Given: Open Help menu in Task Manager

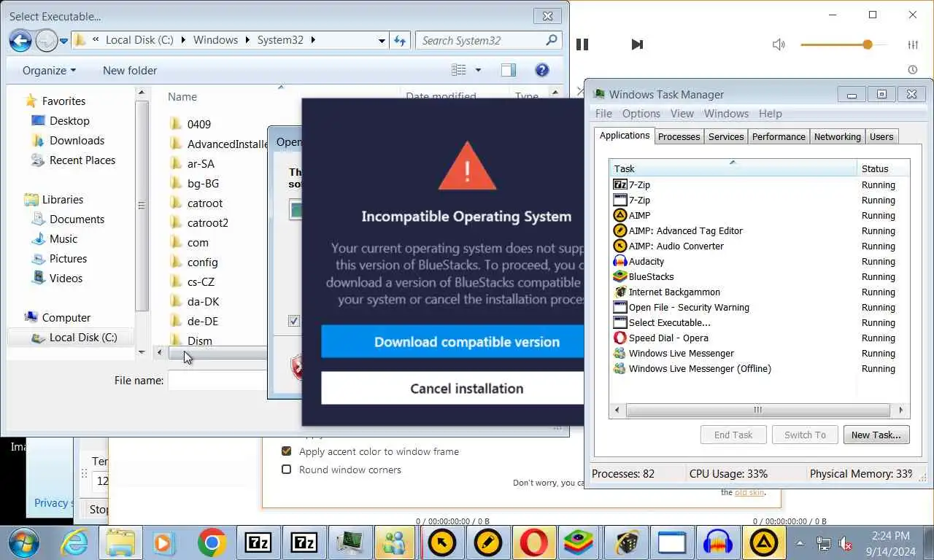Looking at the screenshot, I should tap(770, 114).
